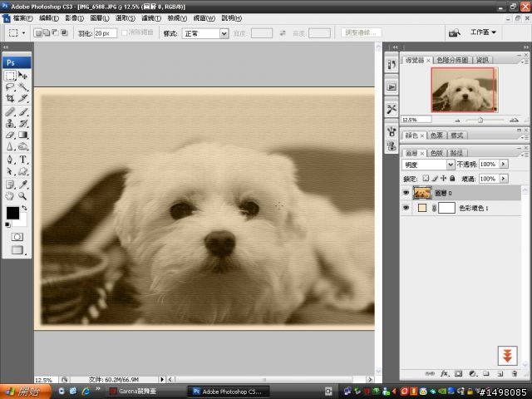Click the foreground color swatch
The image size is (532, 399).
click(12, 213)
